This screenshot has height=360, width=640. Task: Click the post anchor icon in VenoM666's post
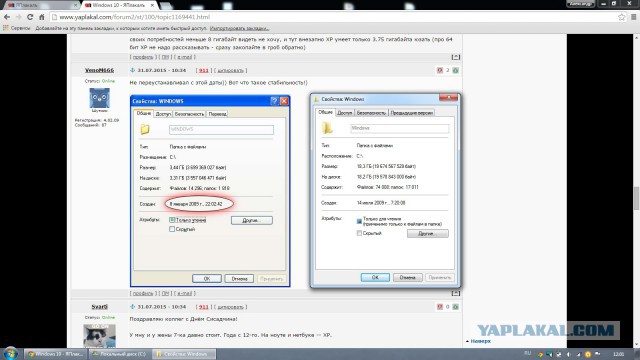click(132, 70)
